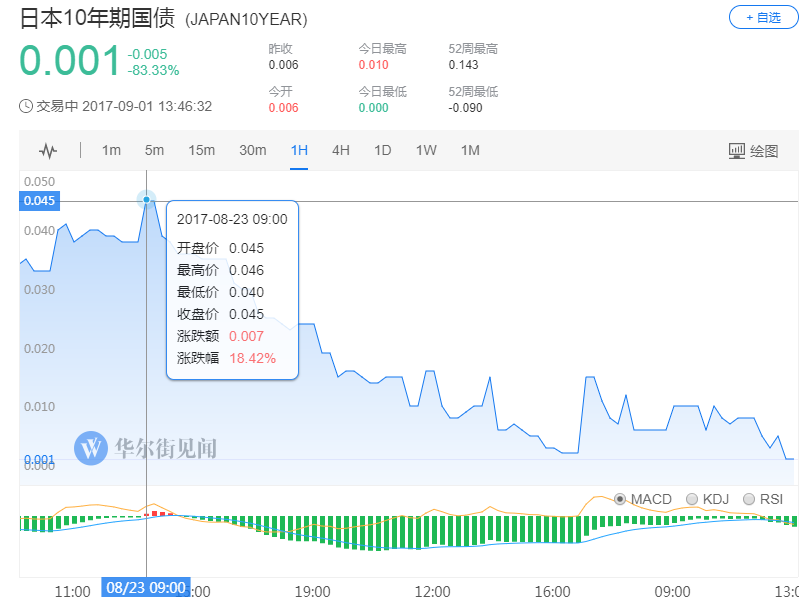Image resolution: width=811 pixels, height=607 pixels.
Task: Click the tooltip 涨跌额 value 0.007
Action: pos(246,337)
